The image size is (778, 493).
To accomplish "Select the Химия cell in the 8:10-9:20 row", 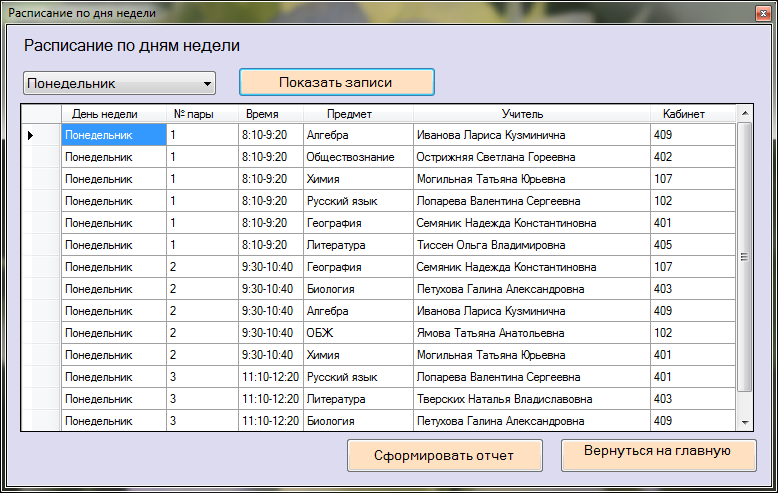I will (x=358, y=179).
